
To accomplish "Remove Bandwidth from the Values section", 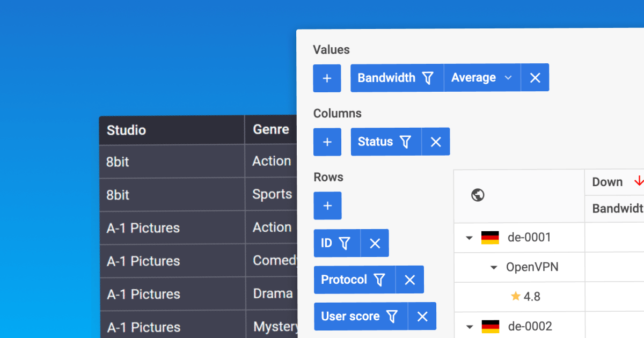I will click(535, 77).
